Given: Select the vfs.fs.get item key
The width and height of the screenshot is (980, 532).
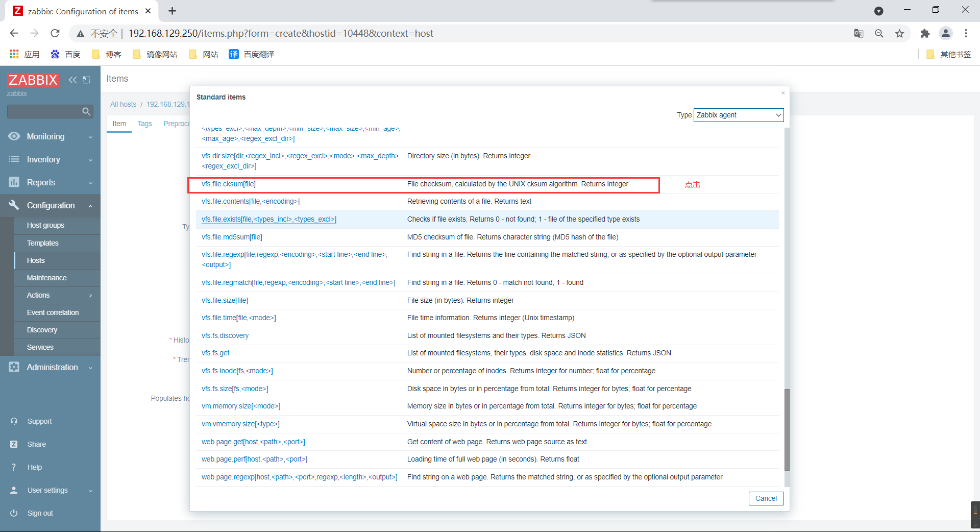Looking at the screenshot, I should click(x=215, y=353).
